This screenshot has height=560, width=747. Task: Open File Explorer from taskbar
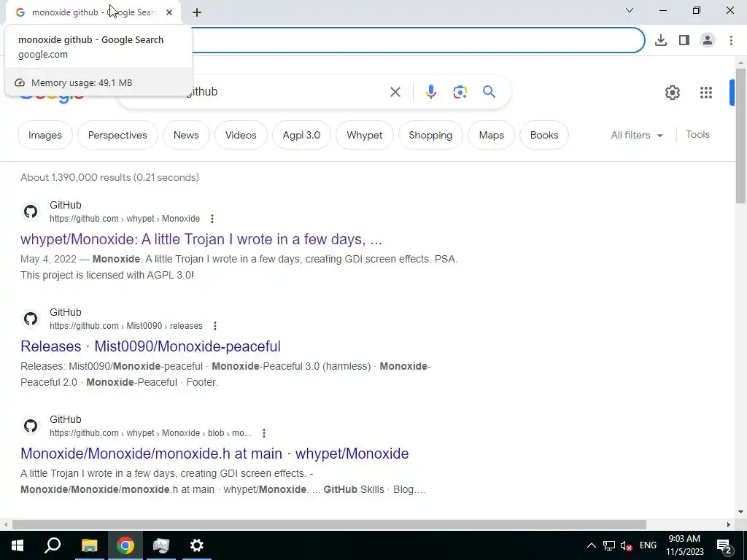[89, 545]
